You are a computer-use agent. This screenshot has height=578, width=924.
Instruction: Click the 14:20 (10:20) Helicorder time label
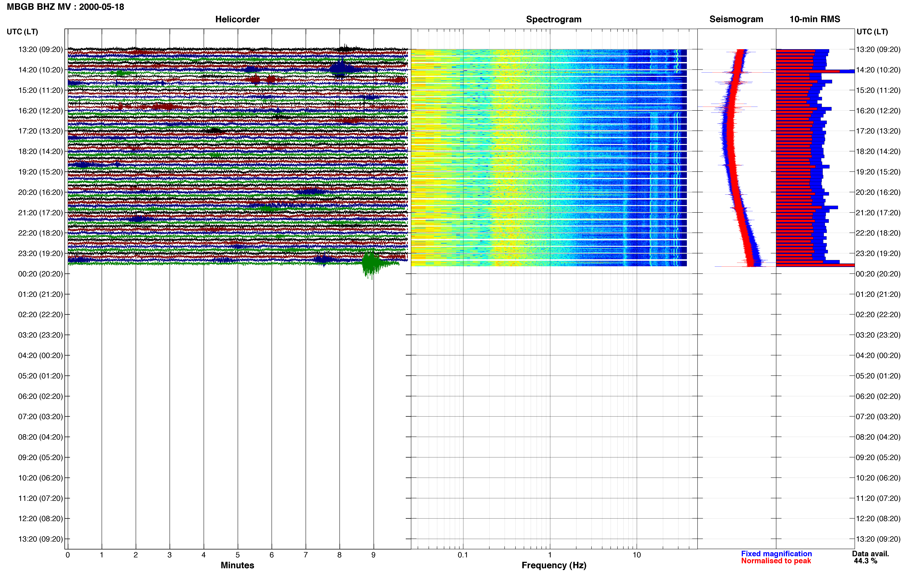(x=41, y=70)
